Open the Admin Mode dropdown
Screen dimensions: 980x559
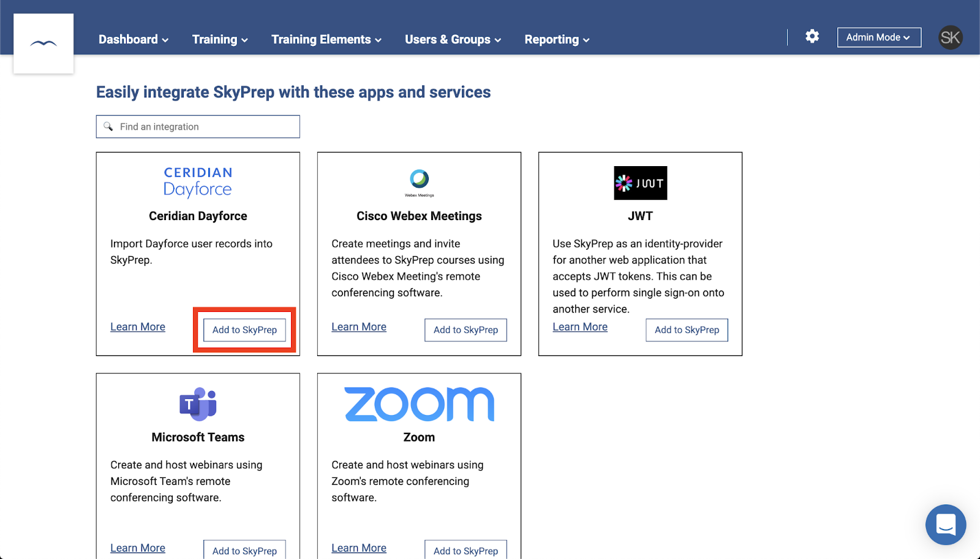click(x=879, y=37)
